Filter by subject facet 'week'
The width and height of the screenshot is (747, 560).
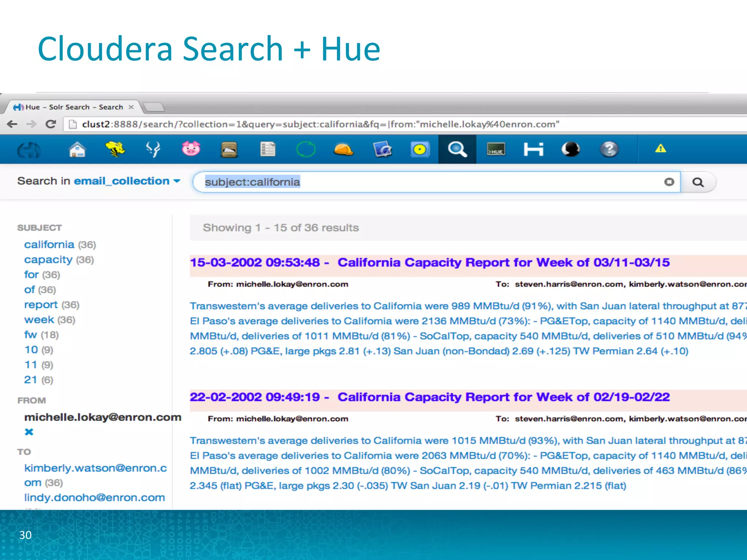(x=39, y=320)
